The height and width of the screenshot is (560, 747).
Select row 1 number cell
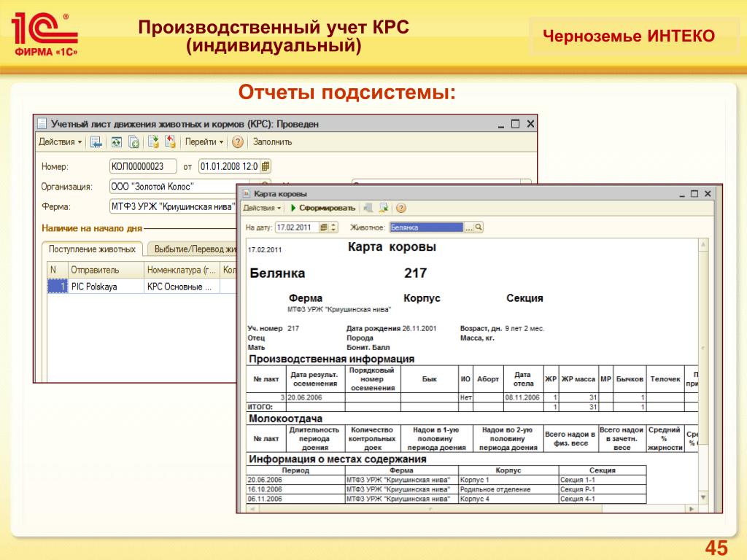(58, 287)
